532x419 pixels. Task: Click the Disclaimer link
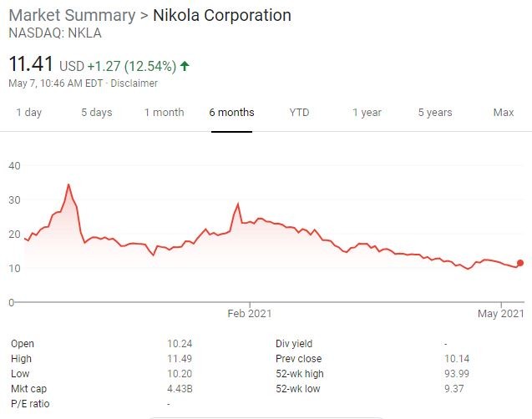pyautogui.click(x=134, y=83)
